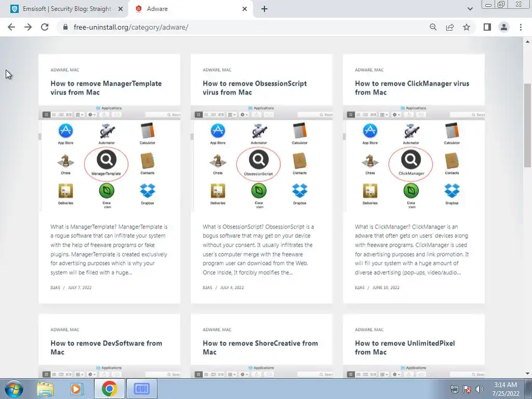
Task: Open the page zoom magnifier icon
Action: pos(433,27)
